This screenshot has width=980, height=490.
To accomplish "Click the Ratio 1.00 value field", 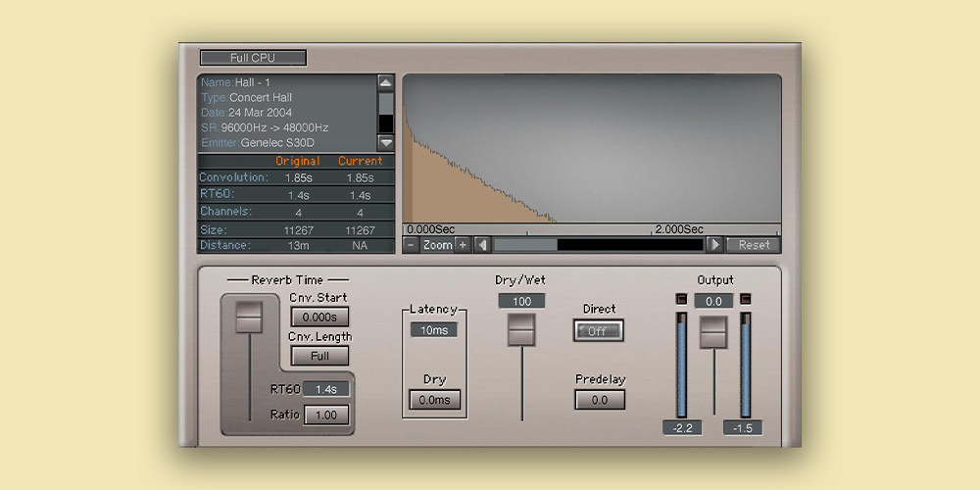I will [325, 416].
